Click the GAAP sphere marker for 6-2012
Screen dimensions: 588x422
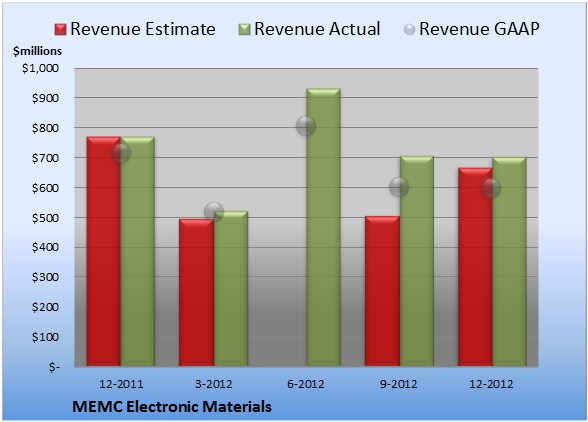tap(306, 126)
